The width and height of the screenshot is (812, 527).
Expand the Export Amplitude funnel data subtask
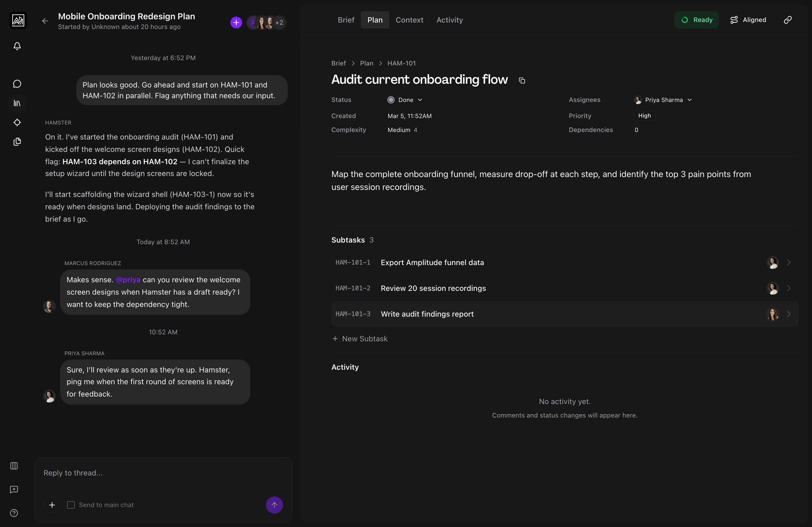tap(789, 262)
